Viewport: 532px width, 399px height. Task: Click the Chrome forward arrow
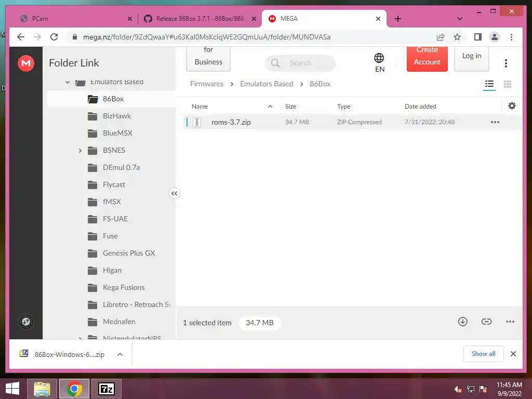[37, 37]
